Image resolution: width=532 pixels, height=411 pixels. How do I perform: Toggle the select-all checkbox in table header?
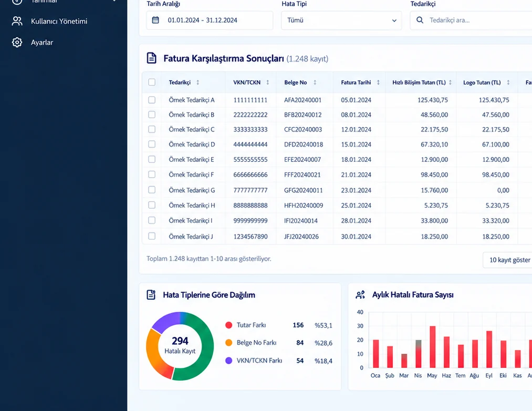(152, 82)
